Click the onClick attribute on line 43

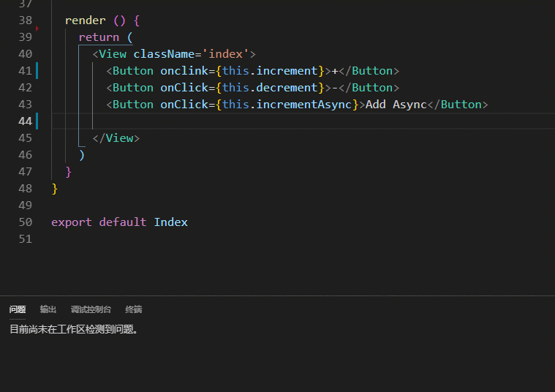[x=184, y=105]
